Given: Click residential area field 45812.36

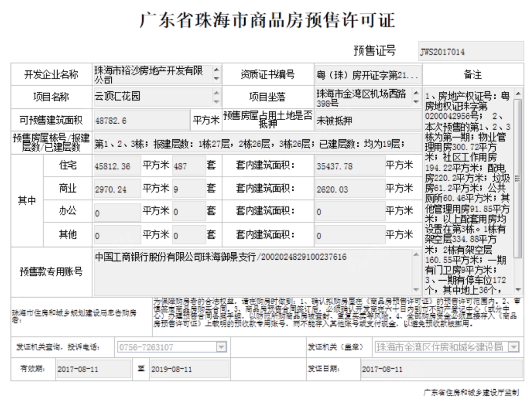Looking at the screenshot, I should pos(117,167).
